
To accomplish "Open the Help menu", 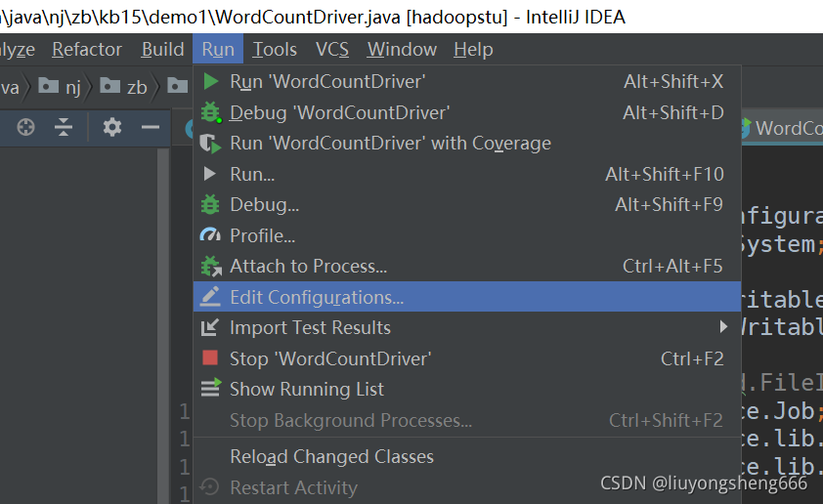I will pos(473,49).
